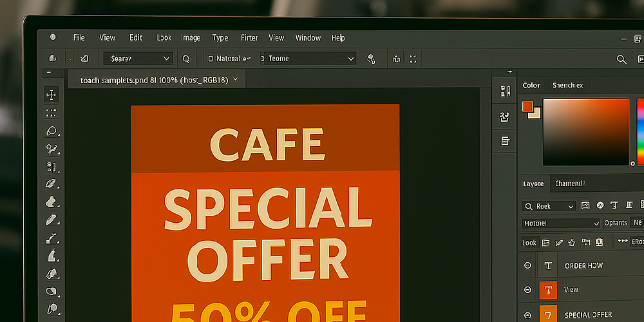Select the Lasso tool
The height and width of the screenshot is (322, 644).
(52, 131)
